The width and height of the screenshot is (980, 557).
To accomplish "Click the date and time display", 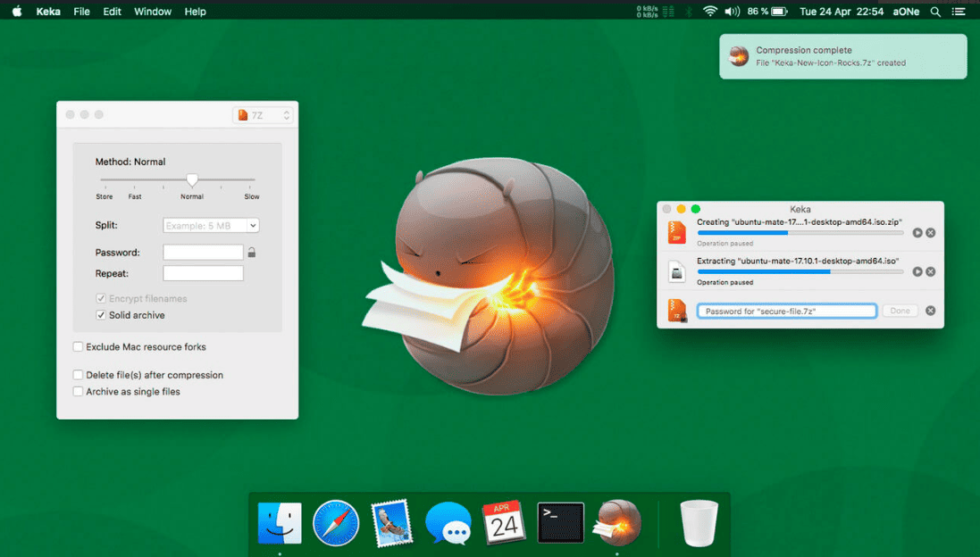I will click(842, 12).
